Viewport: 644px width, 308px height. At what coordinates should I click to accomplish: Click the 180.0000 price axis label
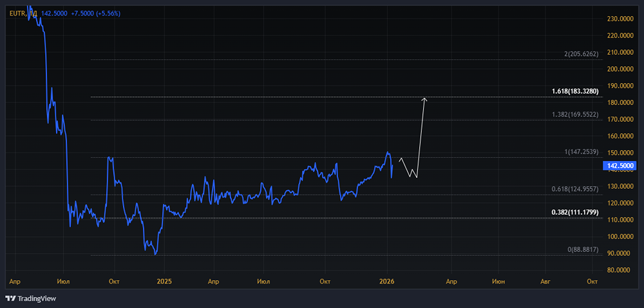tap(621, 102)
